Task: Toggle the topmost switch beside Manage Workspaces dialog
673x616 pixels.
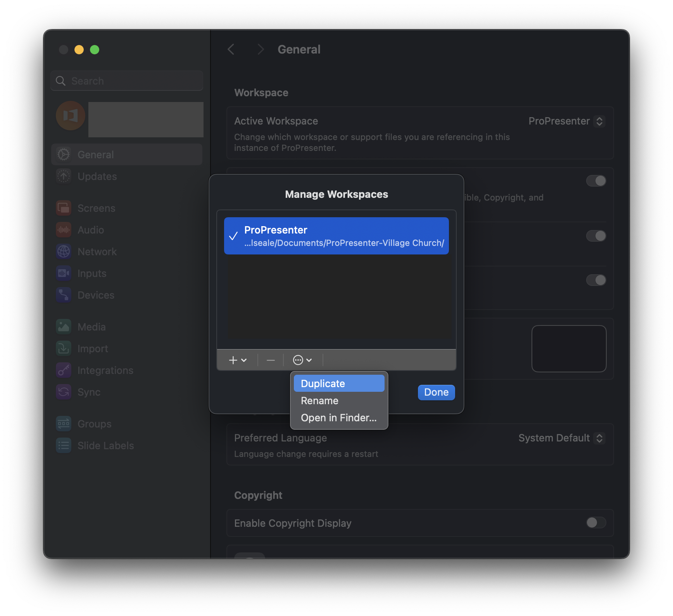Action: point(596,181)
